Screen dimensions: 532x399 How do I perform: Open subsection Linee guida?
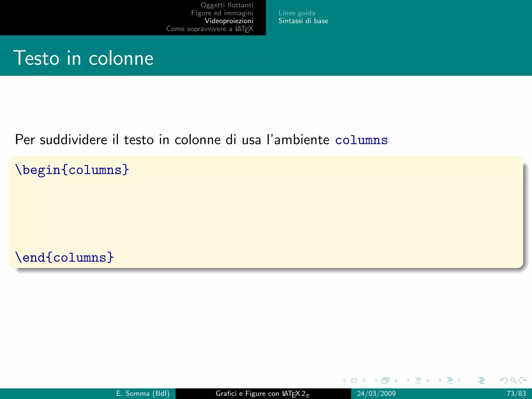297,13
